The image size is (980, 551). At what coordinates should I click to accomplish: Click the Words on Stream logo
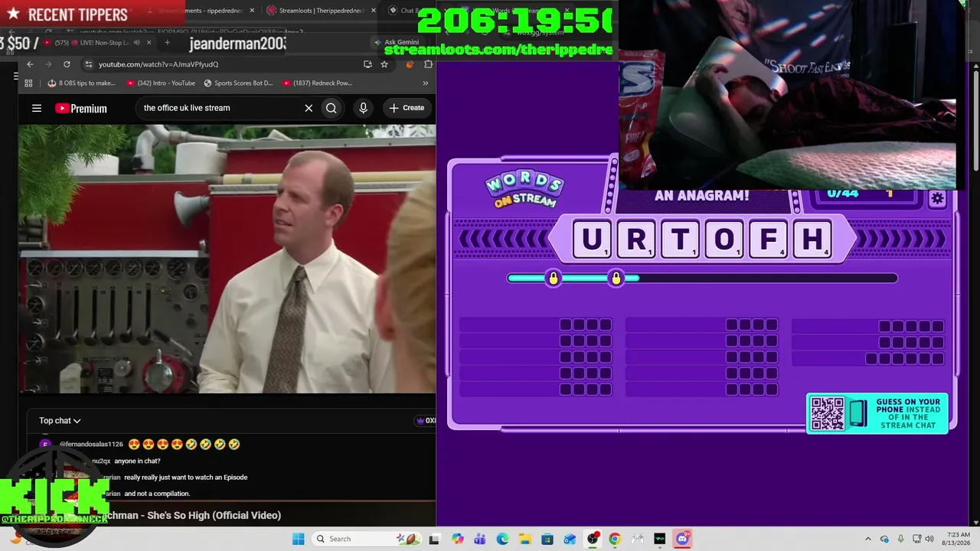524,190
